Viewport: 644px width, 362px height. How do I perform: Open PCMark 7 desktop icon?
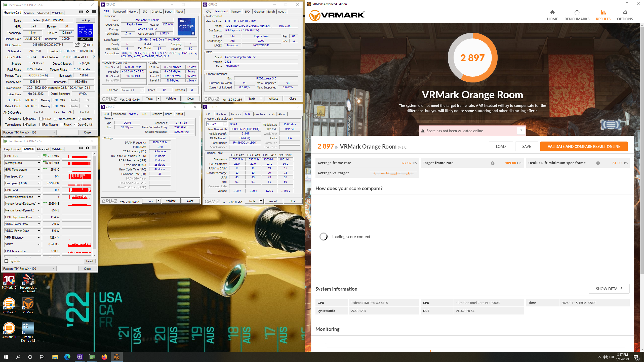coord(9,306)
